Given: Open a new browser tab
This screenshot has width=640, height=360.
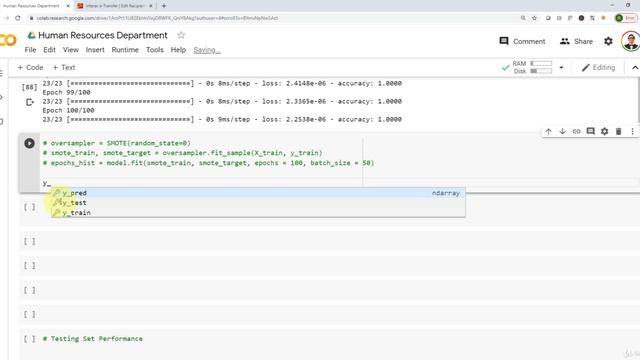Looking at the screenshot, I should [164, 6].
